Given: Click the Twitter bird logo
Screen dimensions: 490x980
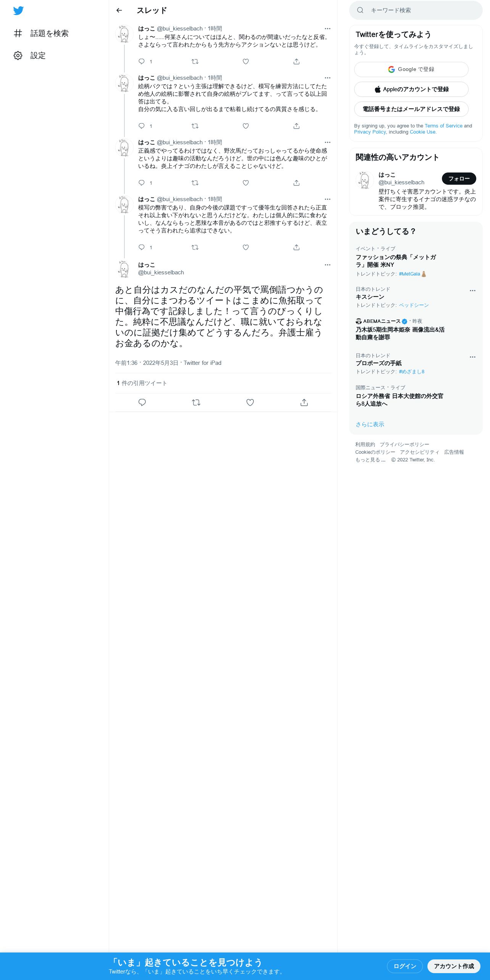Looking at the screenshot, I should (x=18, y=11).
